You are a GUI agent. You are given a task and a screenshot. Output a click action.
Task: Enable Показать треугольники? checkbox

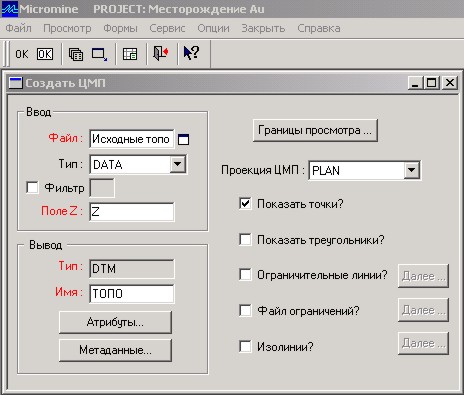pos(245,239)
